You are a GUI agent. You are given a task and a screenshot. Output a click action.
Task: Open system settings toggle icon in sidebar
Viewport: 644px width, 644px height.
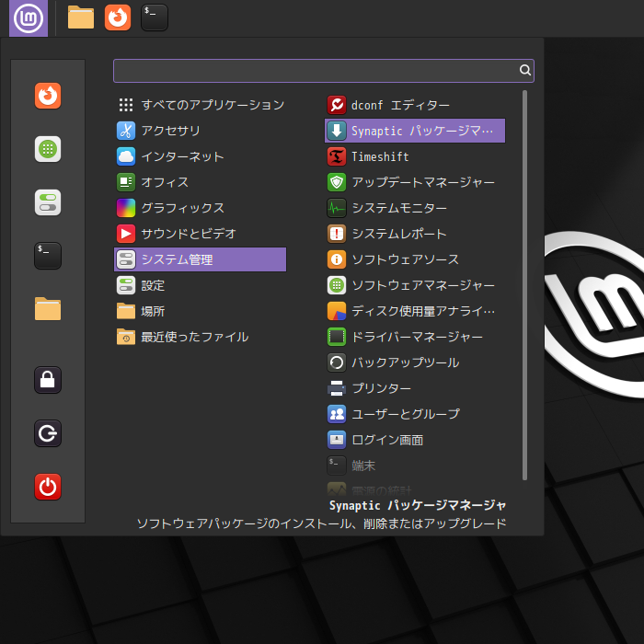(48, 202)
